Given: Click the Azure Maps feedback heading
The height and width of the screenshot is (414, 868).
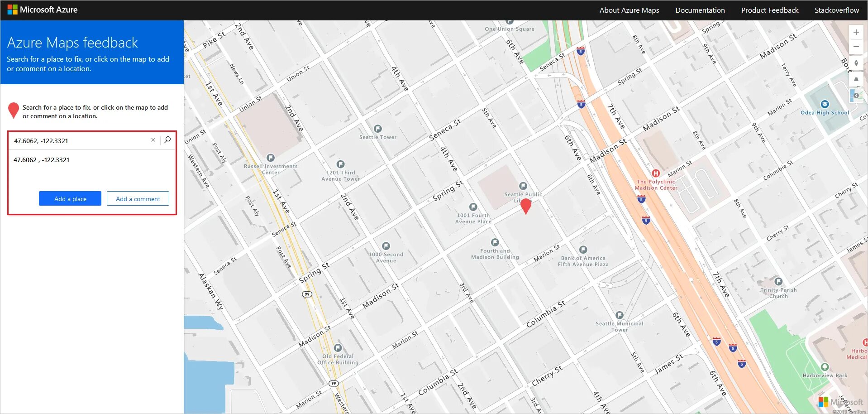Looking at the screenshot, I should 72,43.
